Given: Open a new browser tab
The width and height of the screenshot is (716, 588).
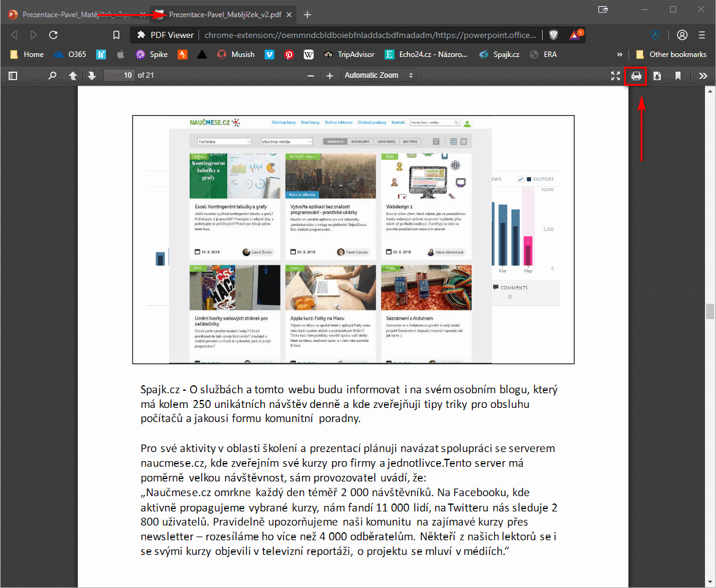Looking at the screenshot, I should coord(307,15).
